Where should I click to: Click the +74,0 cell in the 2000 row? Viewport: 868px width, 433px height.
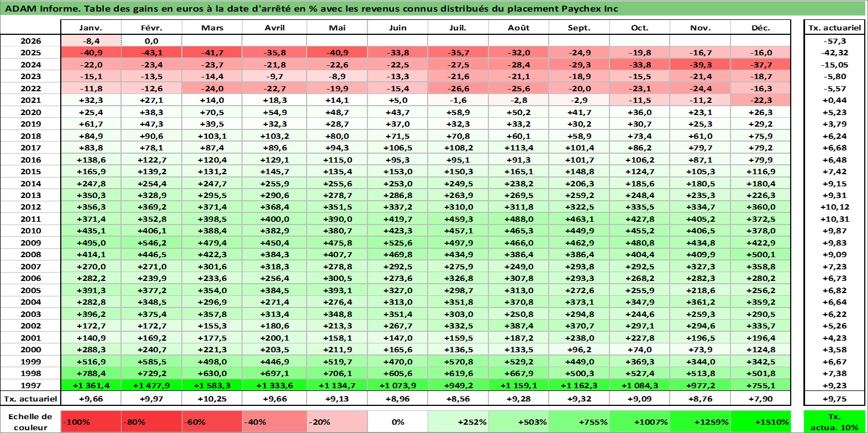point(639,349)
